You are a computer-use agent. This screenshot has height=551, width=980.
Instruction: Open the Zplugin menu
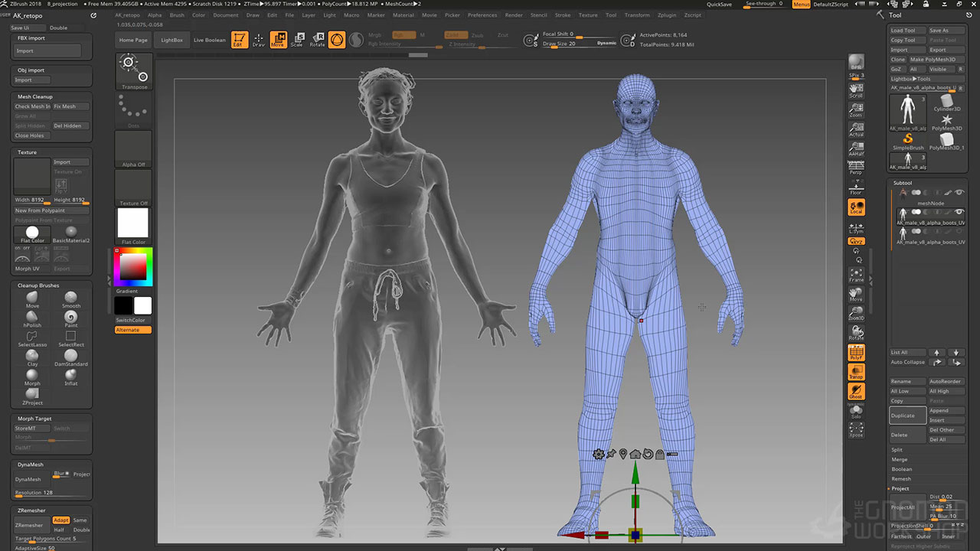(x=666, y=15)
